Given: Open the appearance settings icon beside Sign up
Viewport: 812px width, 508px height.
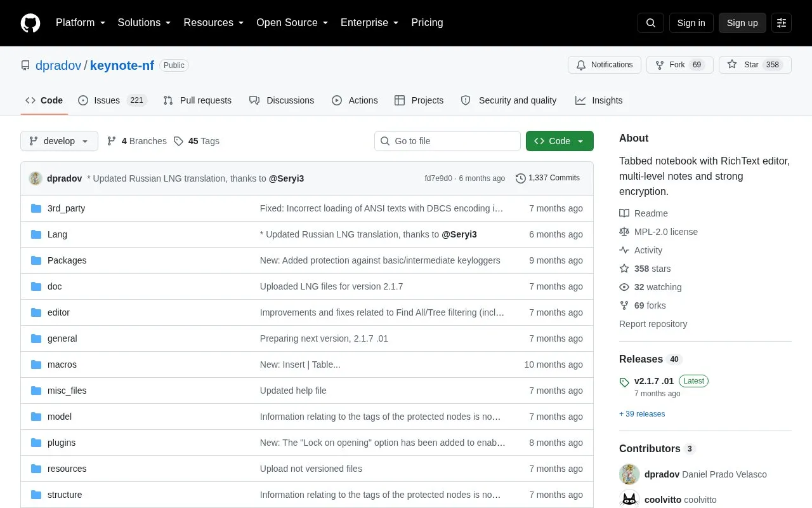Looking at the screenshot, I should pyautogui.click(x=782, y=23).
